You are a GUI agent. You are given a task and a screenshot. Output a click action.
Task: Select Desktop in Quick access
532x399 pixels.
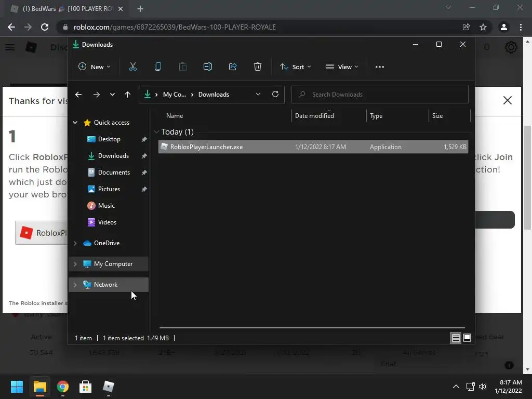[109, 139]
